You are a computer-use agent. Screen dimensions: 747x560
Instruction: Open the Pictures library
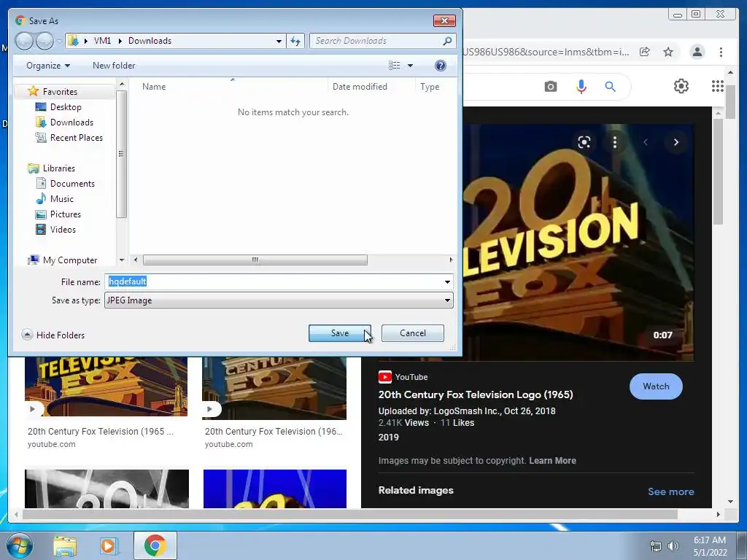(x=65, y=214)
